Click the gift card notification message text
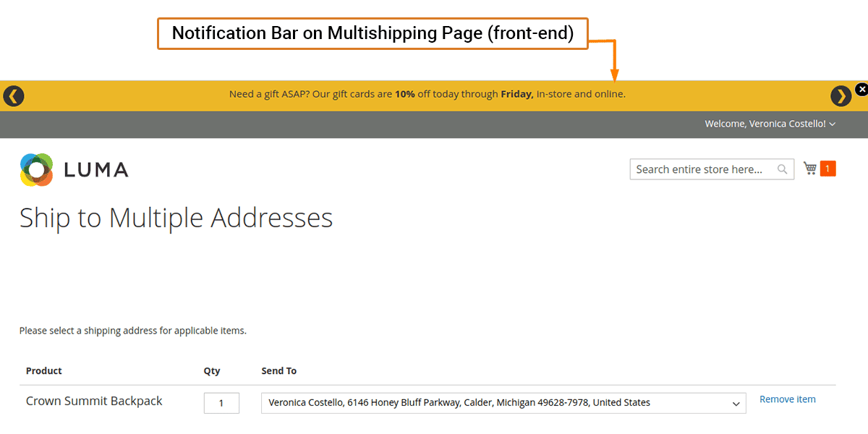Viewport: 868px width, 434px height. (427, 94)
